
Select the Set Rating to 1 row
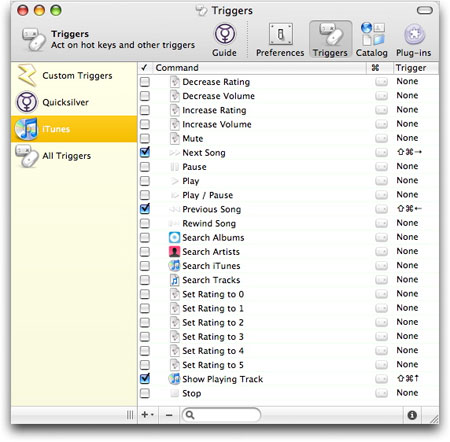point(288,308)
